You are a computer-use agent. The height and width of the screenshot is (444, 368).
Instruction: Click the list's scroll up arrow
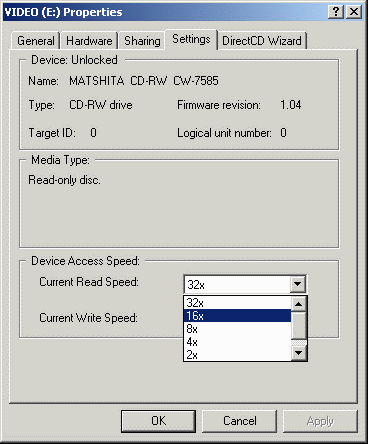click(299, 304)
